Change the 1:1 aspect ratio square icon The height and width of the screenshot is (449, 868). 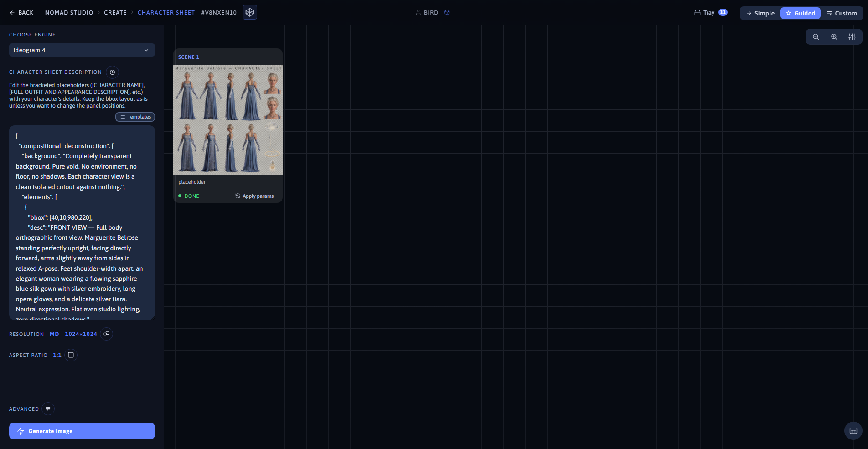pyautogui.click(x=71, y=355)
